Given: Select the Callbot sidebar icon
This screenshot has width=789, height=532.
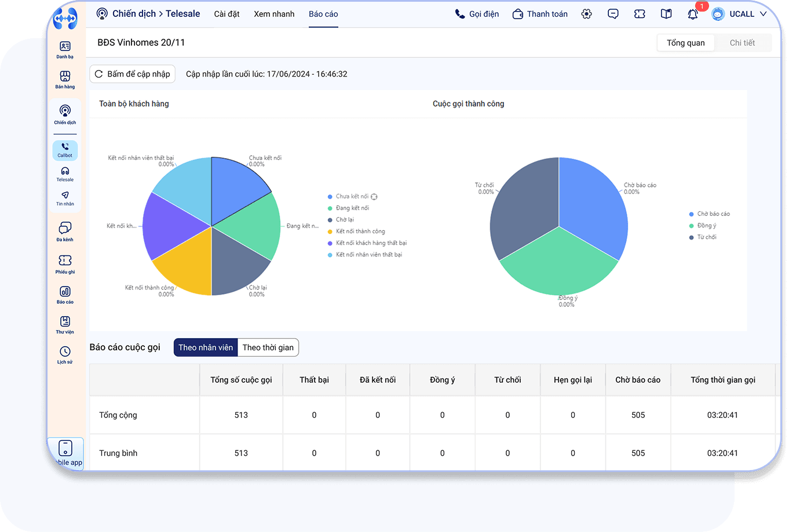Looking at the screenshot, I should 65,150.
